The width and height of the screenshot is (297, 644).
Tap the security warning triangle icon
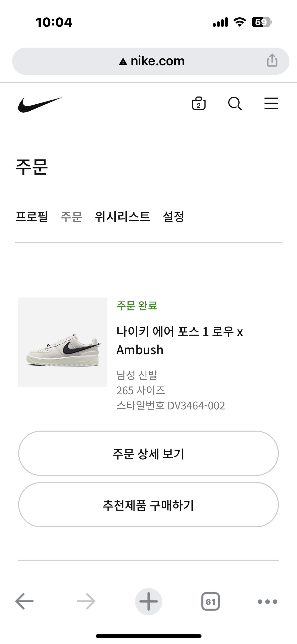(123, 61)
